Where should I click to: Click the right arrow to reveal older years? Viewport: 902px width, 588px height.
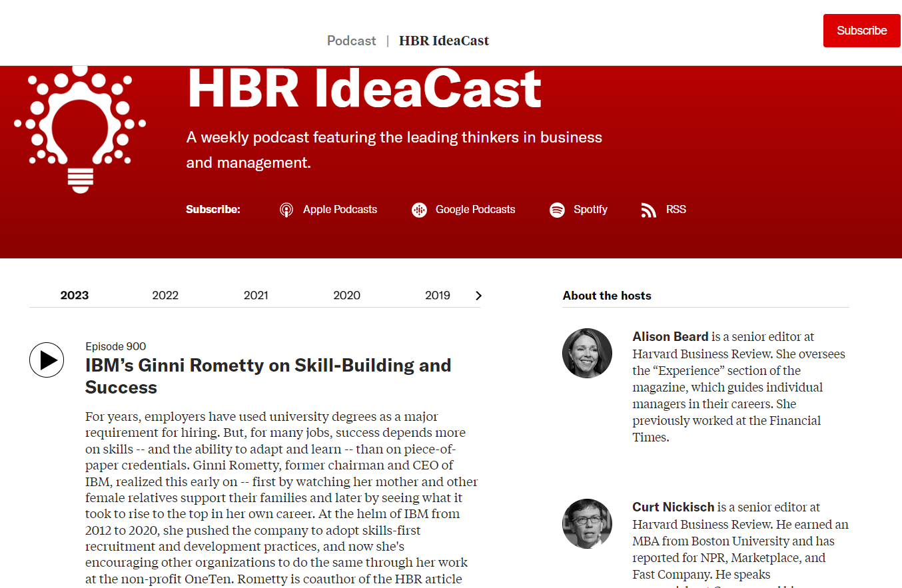pos(478,295)
